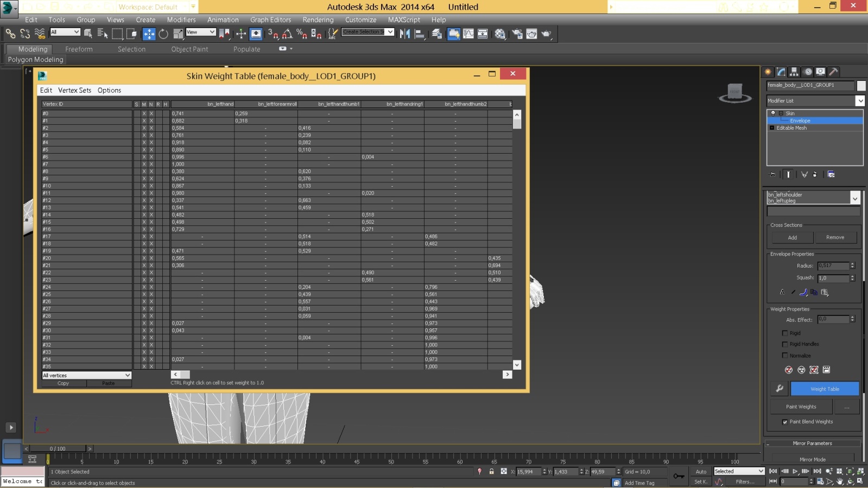This screenshot has width=868, height=488.
Task: Click the Radius input field
Action: pyautogui.click(x=833, y=265)
